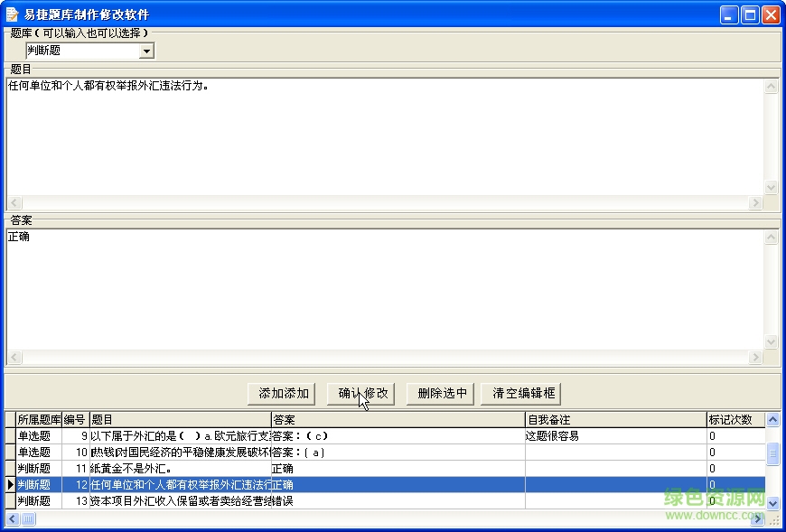The width and height of the screenshot is (786, 532).
Task: Click the 添加添加 button to add a question
Action: click(x=280, y=394)
